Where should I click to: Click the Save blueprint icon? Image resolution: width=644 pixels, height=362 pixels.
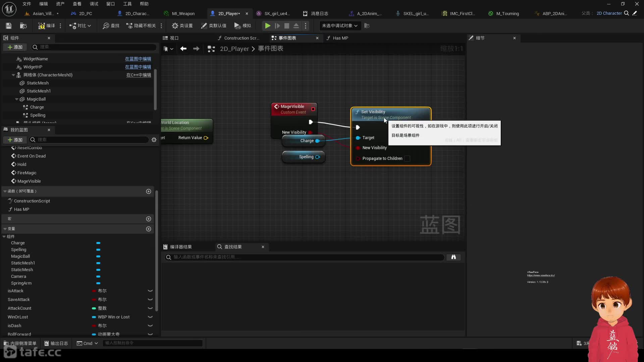click(x=9, y=26)
